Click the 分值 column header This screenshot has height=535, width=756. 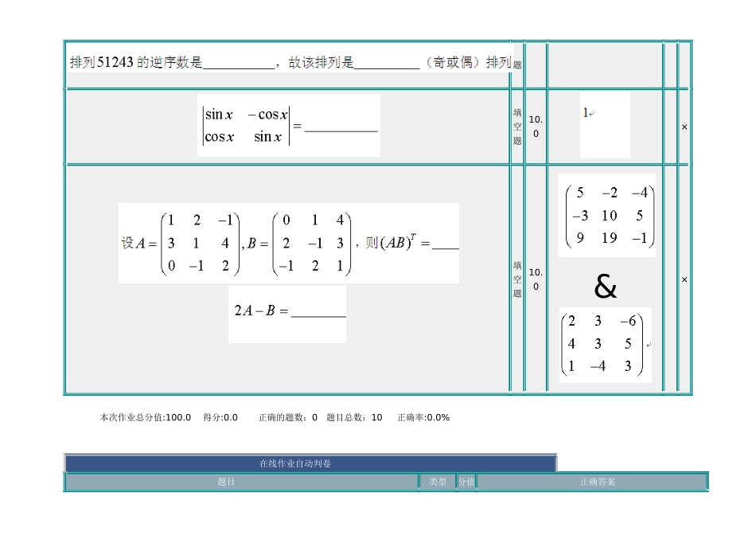(x=466, y=482)
